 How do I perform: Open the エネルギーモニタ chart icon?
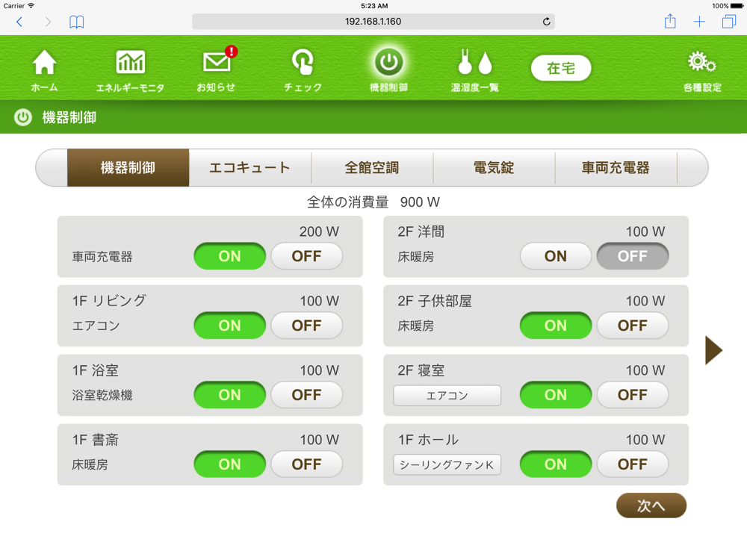pos(130,70)
